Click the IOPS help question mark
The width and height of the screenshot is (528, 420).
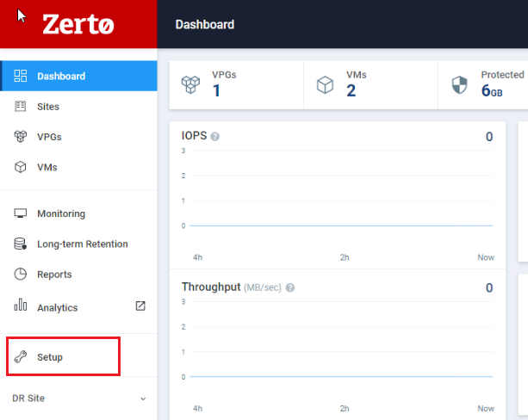tap(214, 137)
